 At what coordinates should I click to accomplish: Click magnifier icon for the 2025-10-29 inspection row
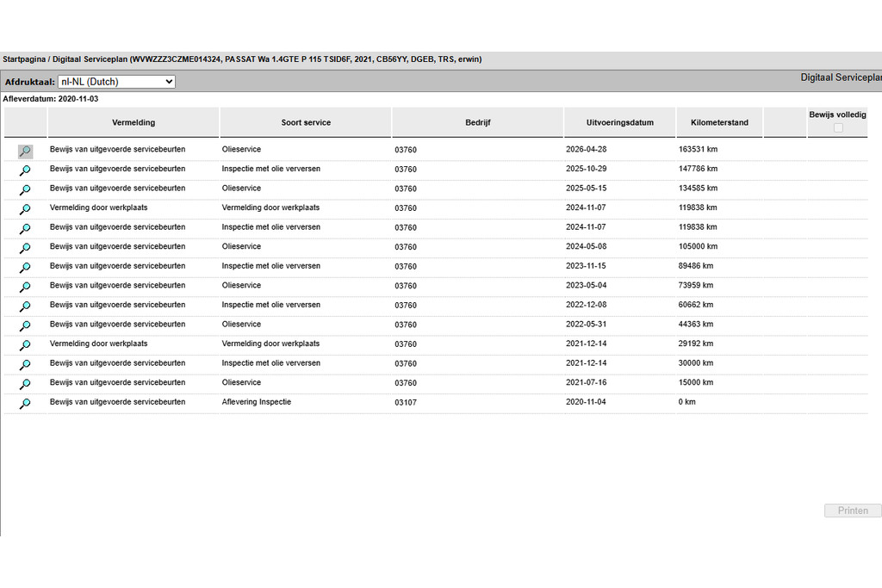[x=25, y=170]
